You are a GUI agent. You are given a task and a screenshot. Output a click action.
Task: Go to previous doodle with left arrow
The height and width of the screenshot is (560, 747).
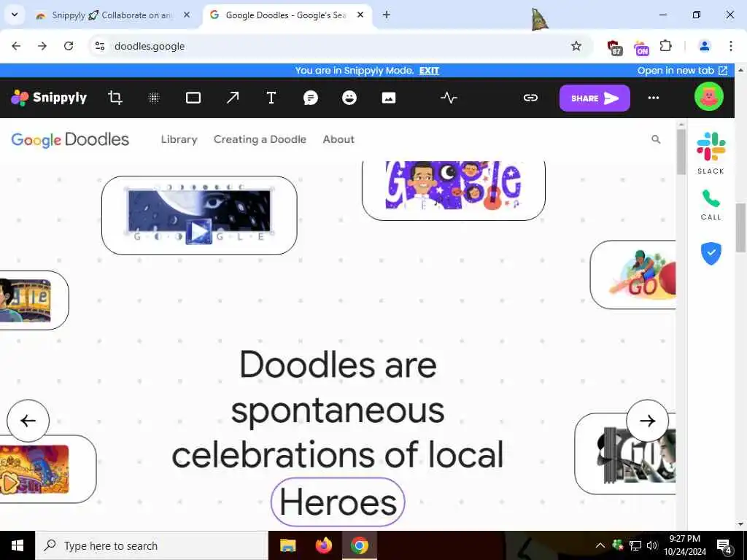(x=28, y=421)
